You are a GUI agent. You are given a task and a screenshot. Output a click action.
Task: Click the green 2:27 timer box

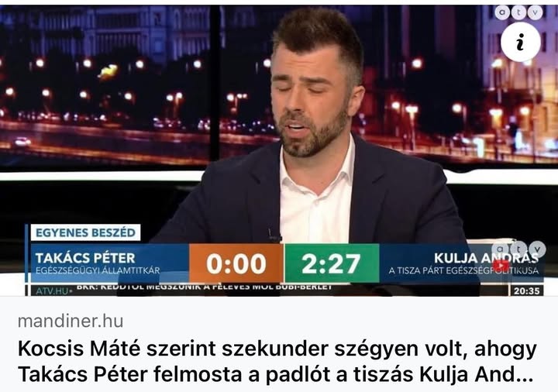click(x=332, y=263)
